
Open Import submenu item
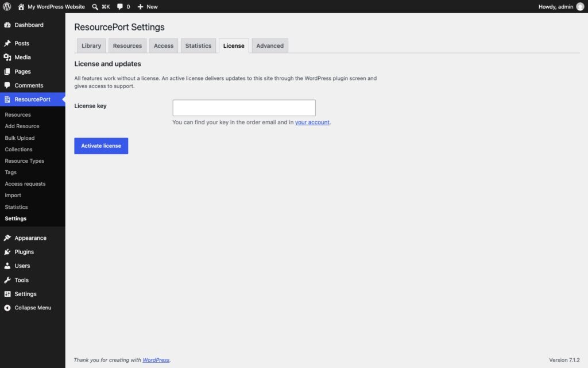[x=13, y=195]
